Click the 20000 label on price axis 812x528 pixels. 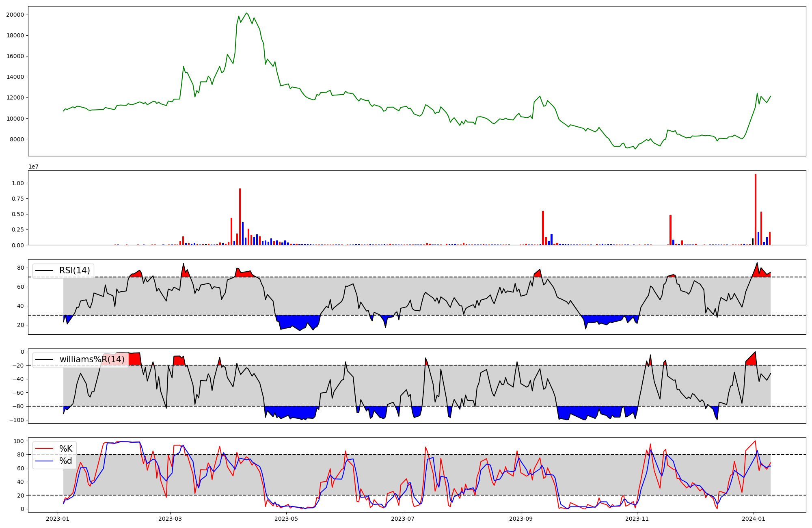(x=15, y=15)
